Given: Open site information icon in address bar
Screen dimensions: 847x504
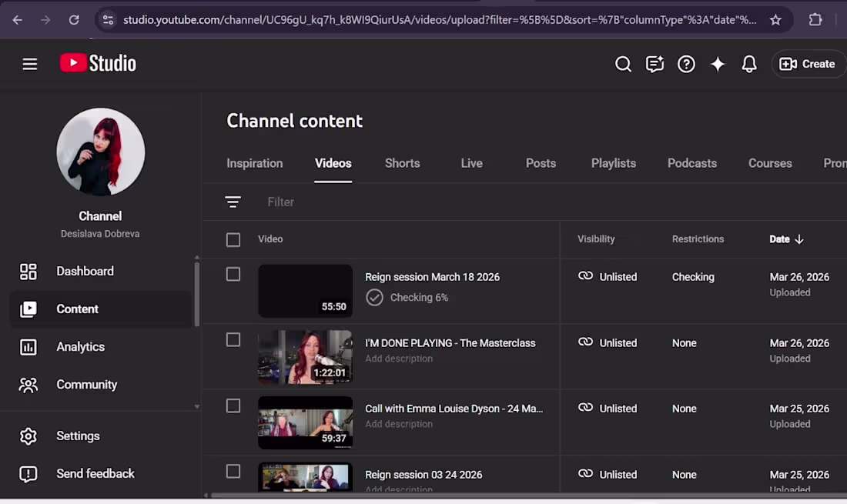Looking at the screenshot, I should (108, 20).
